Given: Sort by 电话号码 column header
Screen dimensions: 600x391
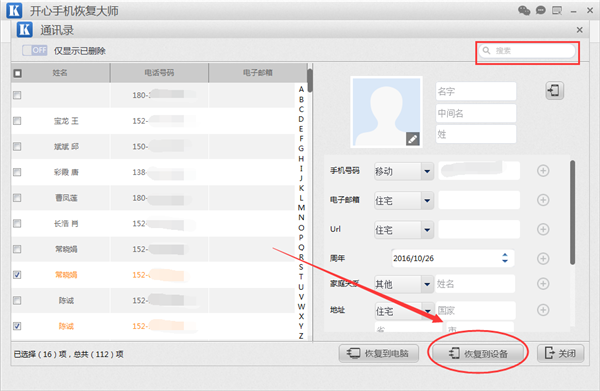Looking at the screenshot, I should tap(159, 73).
